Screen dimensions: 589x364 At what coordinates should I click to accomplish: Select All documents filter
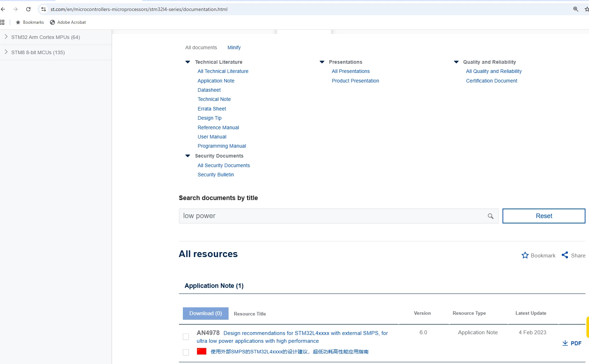201,47
